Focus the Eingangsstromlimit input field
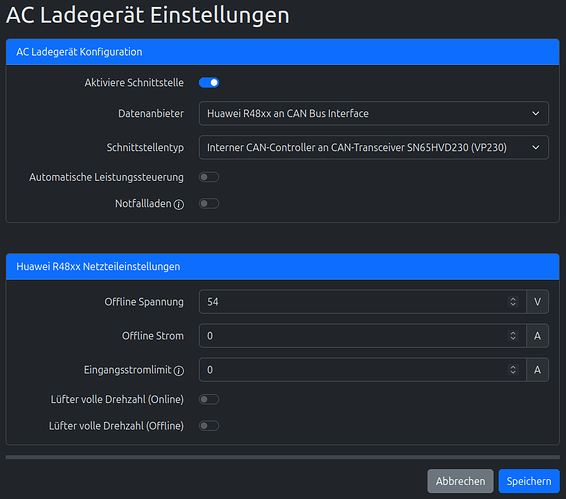This screenshot has width=566, height=499. pos(362,369)
